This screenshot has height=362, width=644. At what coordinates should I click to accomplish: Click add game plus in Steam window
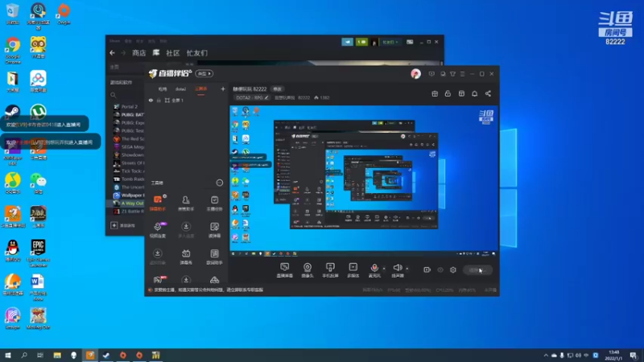pos(114,225)
